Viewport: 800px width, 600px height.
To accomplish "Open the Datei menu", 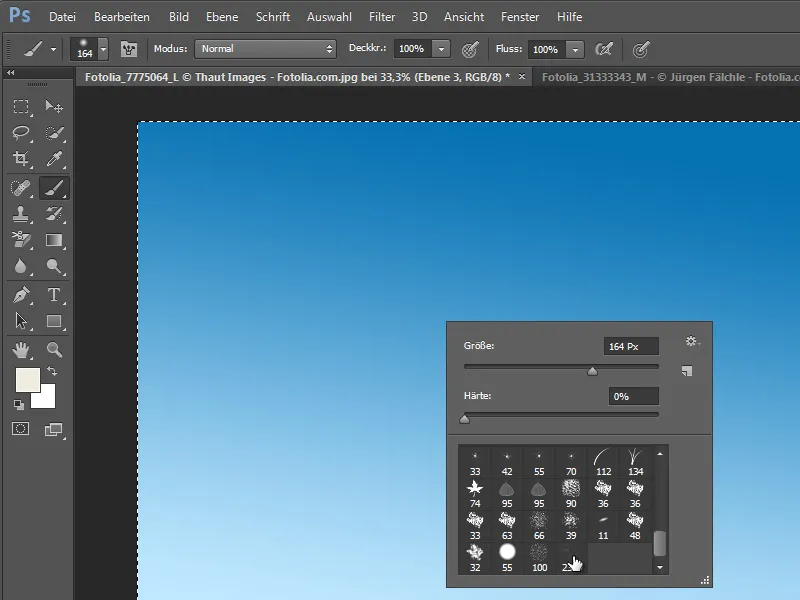I will pyautogui.click(x=62, y=17).
